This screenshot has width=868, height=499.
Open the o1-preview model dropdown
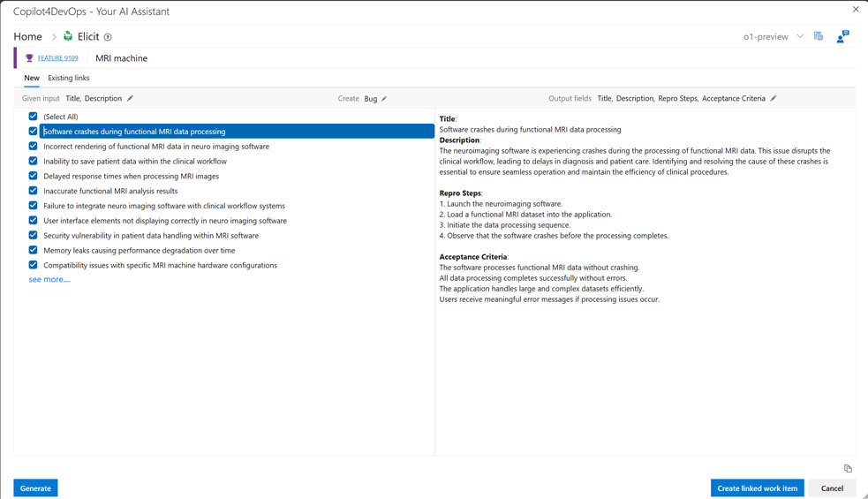[x=800, y=37]
